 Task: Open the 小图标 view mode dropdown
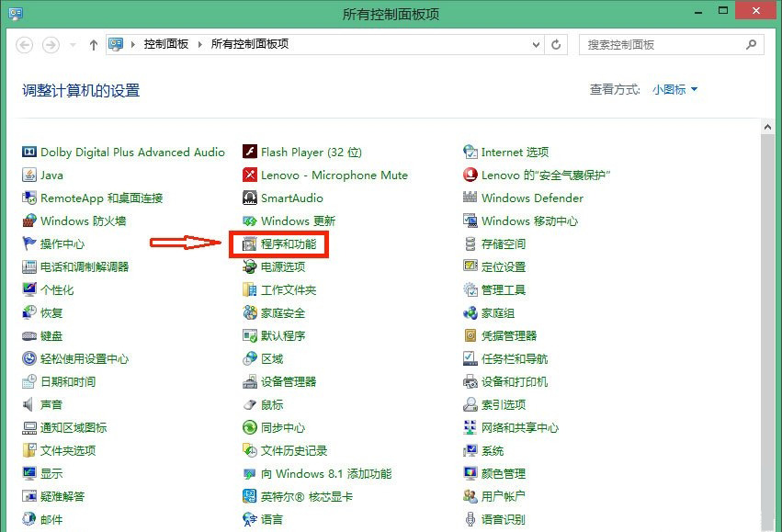click(674, 90)
